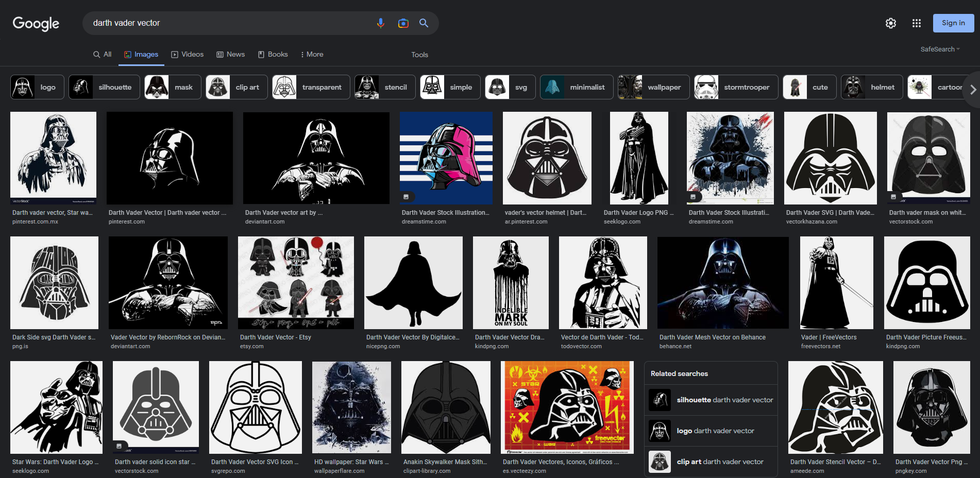Screen dimensions: 980x478
Task: Select the 'minimalist' filter chip
Action: coord(577,87)
